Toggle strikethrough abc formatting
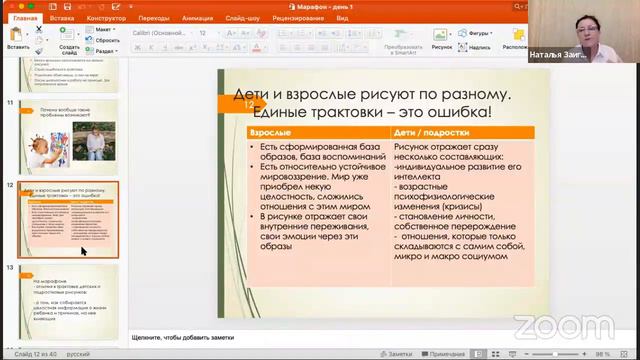Image resolution: width=640 pixels, height=360 pixels. (x=179, y=48)
